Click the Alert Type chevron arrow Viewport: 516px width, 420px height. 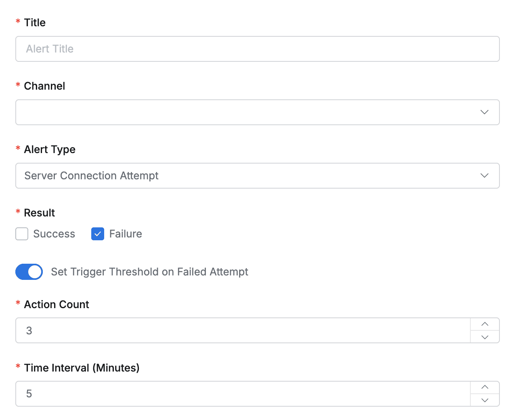[x=485, y=176]
